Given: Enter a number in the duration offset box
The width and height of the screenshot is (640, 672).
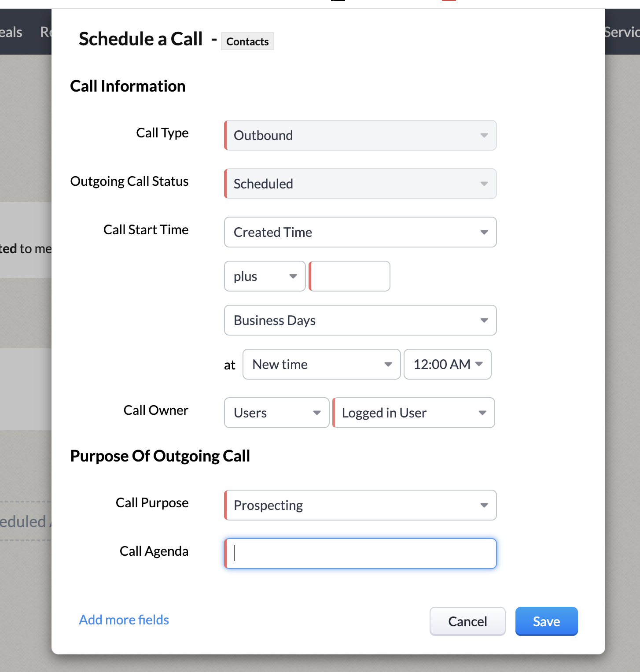Looking at the screenshot, I should pos(349,276).
